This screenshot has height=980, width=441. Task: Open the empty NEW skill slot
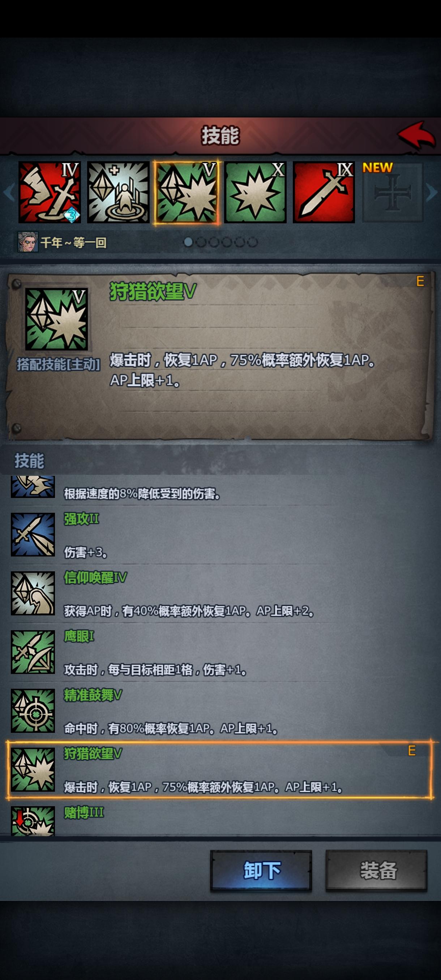coord(392,192)
